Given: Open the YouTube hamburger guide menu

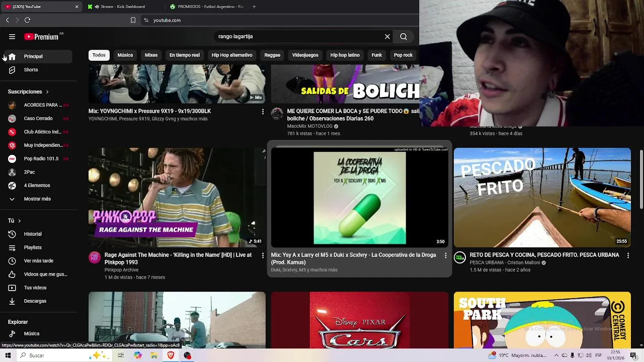Looking at the screenshot, I should (x=12, y=37).
